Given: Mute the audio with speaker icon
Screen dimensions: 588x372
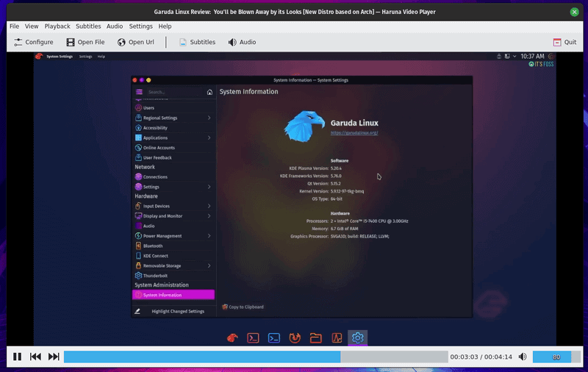Looking at the screenshot, I should tap(523, 357).
